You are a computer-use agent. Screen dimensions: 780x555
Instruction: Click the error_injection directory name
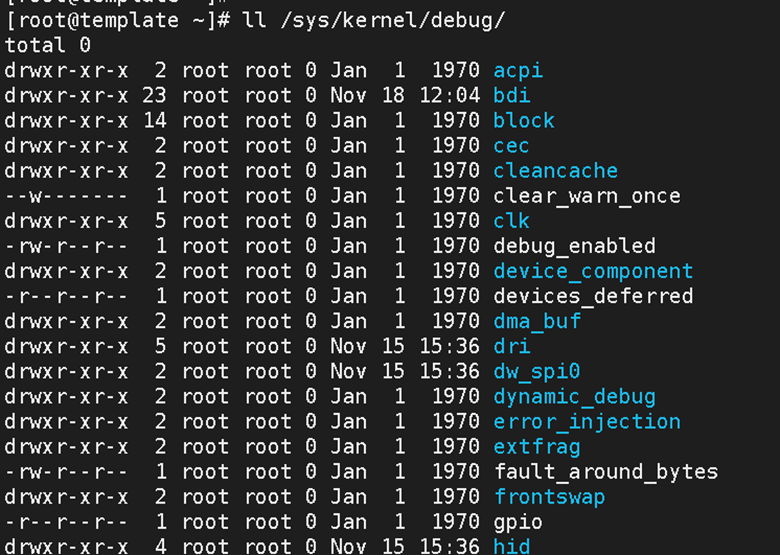coord(587,422)
